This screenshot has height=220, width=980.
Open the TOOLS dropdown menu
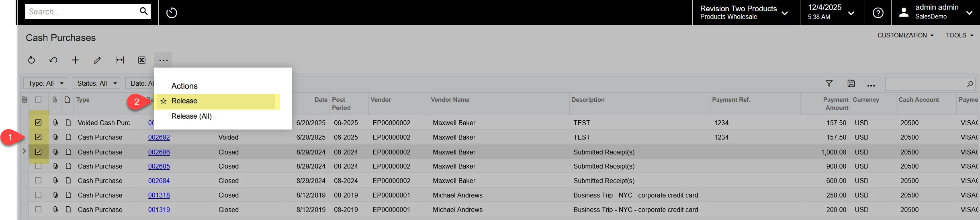click(960, 35)
